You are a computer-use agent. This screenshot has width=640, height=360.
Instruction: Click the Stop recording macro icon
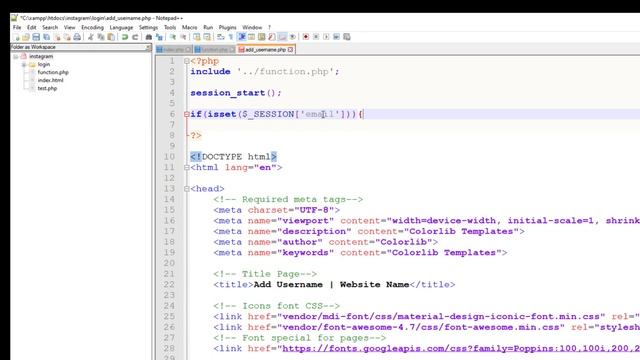316,37
